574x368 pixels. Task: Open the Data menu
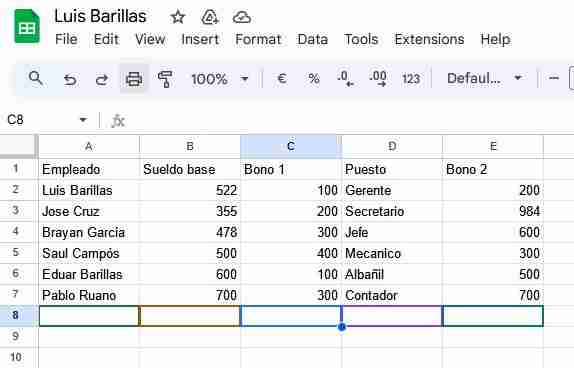[313, 39]
